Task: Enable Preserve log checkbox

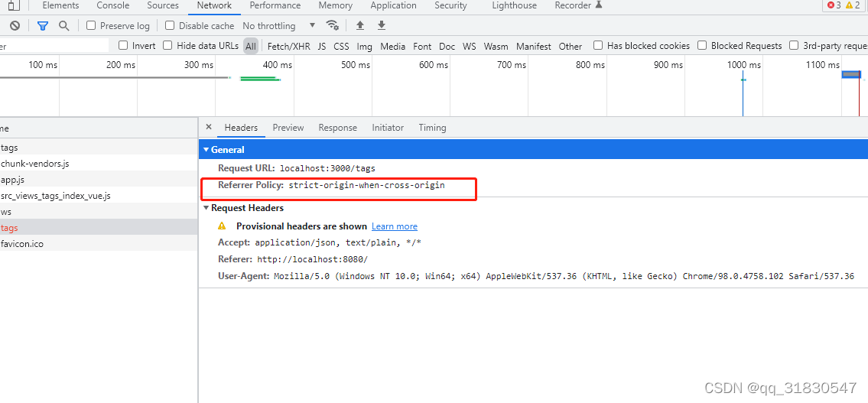Action: [91, 25]
